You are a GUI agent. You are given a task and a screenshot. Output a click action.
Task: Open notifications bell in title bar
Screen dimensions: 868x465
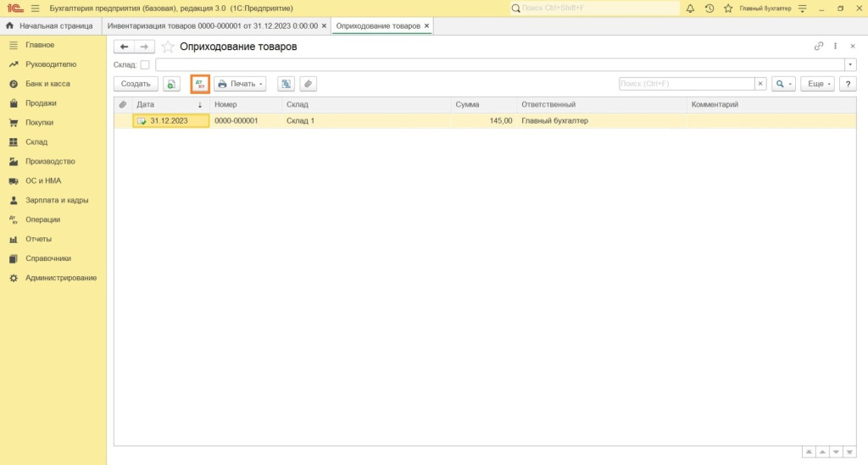690,8
